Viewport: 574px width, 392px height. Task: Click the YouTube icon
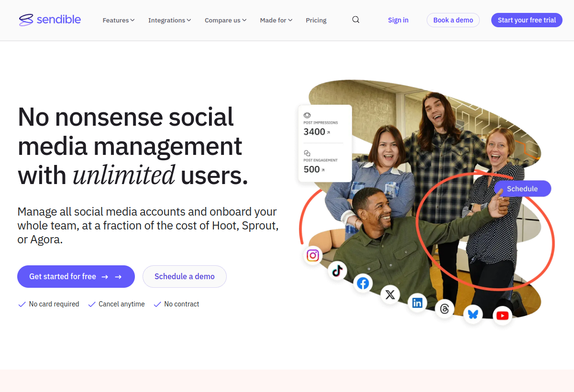click(x=502, y=316)
